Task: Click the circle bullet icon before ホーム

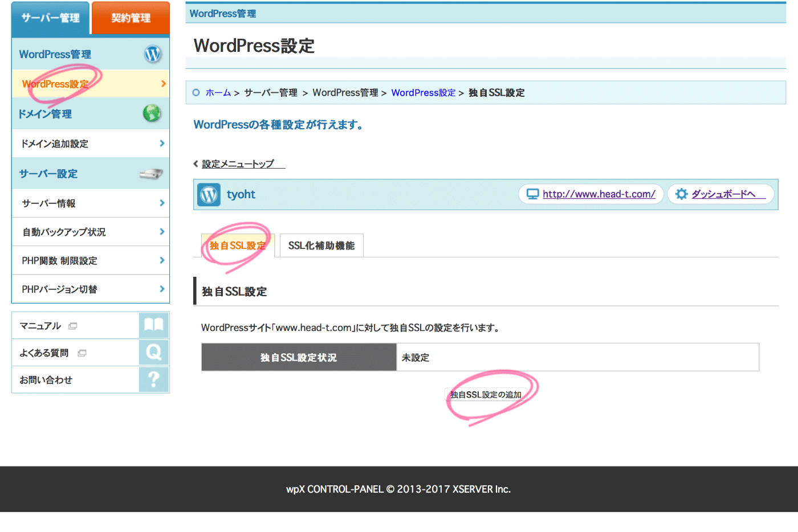Action: tap(196, 92)
